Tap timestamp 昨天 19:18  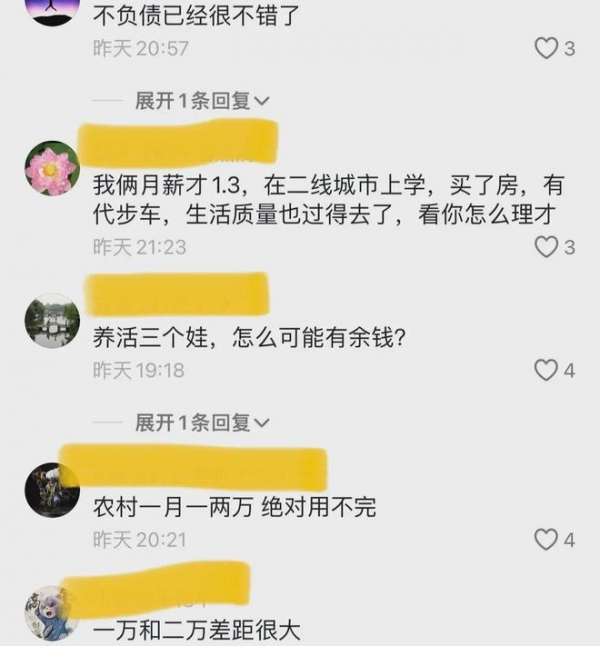click(x=138, y=370)
